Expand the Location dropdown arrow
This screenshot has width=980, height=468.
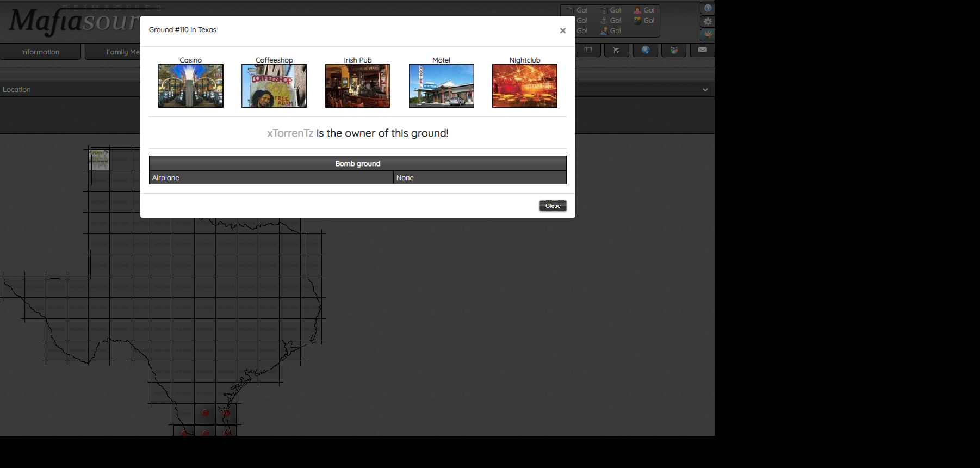[705, 90]
